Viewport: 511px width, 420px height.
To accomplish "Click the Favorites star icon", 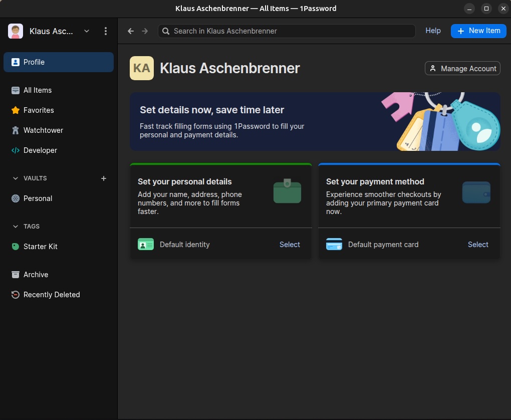I will pos(16,110).
